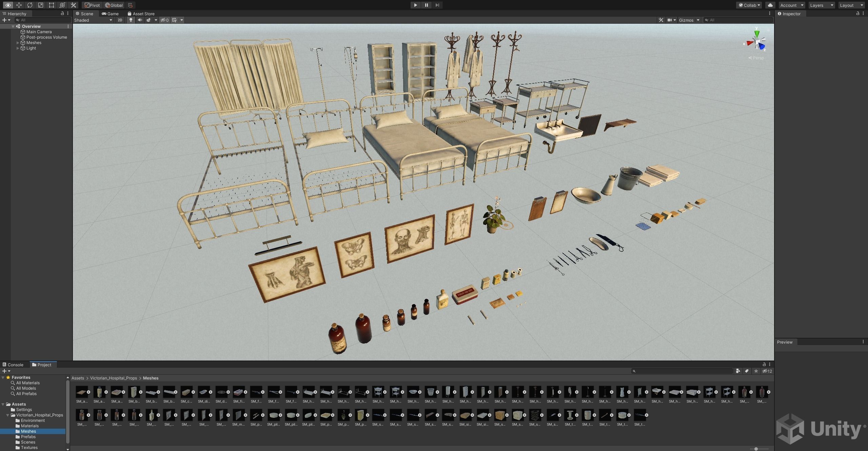Select the Rotate tool

click(30, 5)
